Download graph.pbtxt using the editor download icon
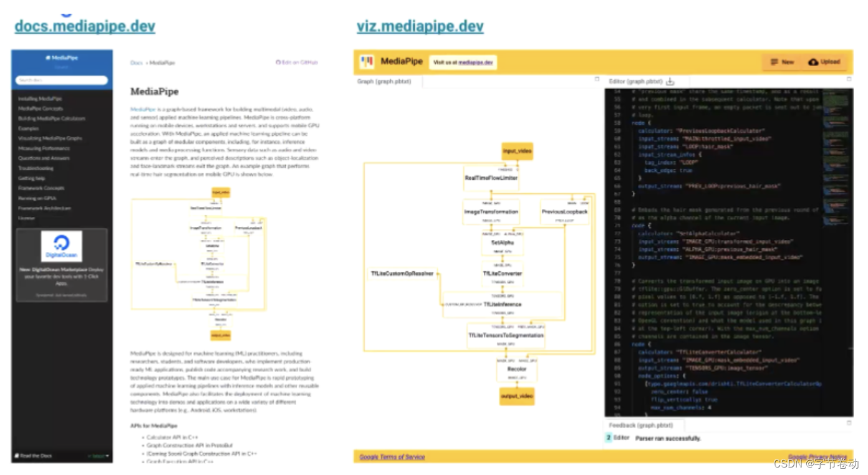This screenshot has width=868, height=475. pyautogui.click(x=670, y=82)
